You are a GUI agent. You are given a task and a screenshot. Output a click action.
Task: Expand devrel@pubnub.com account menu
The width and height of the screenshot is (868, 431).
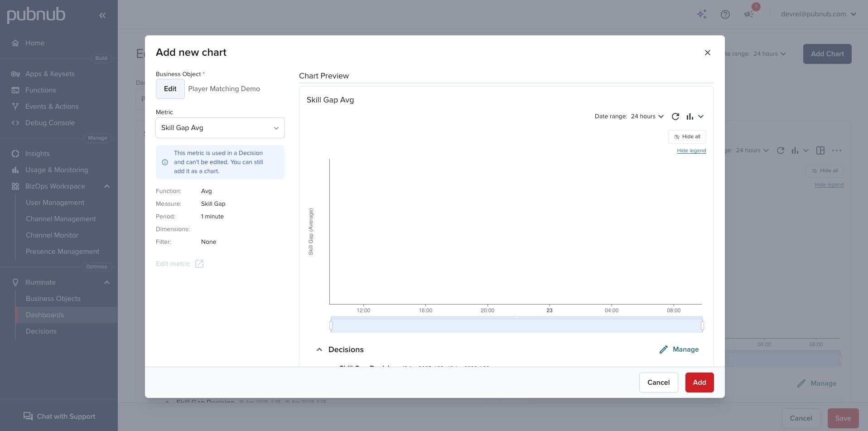click(x=818, y=14)
